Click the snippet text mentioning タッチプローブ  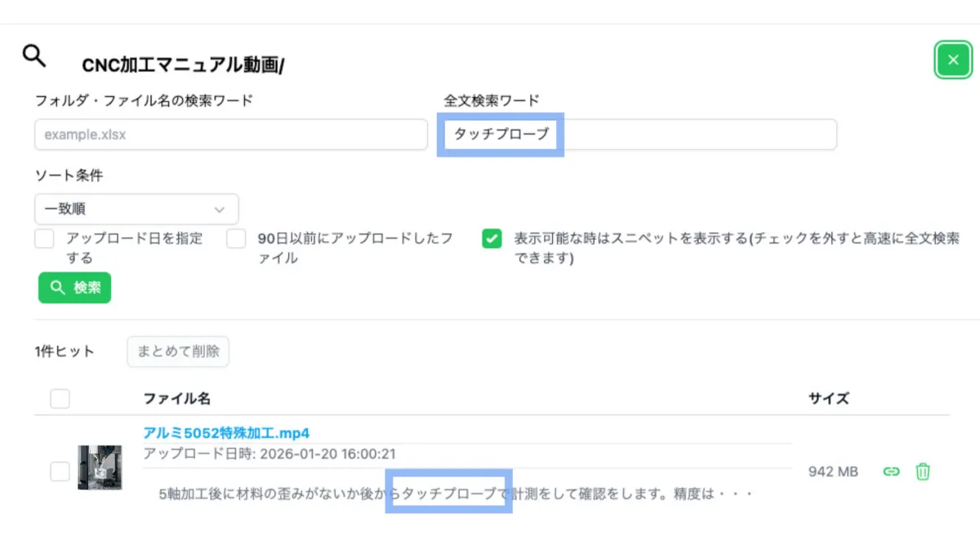coord(454,494)
